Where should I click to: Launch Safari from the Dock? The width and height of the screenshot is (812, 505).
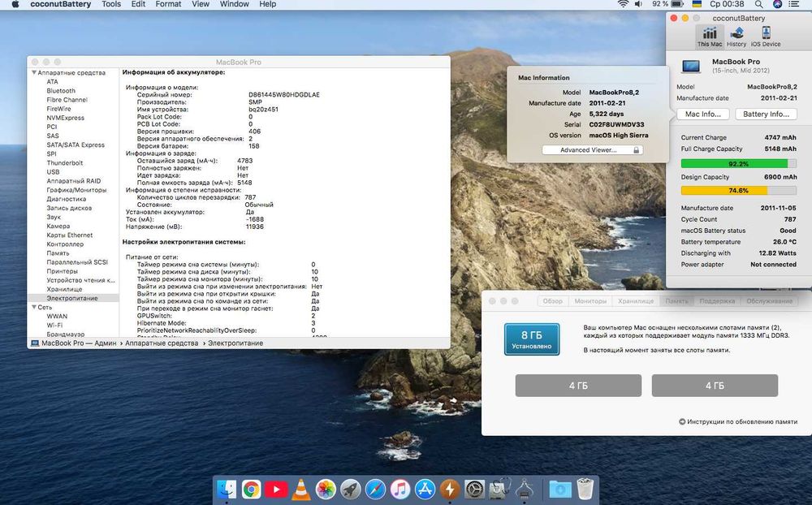pos(375,489)
